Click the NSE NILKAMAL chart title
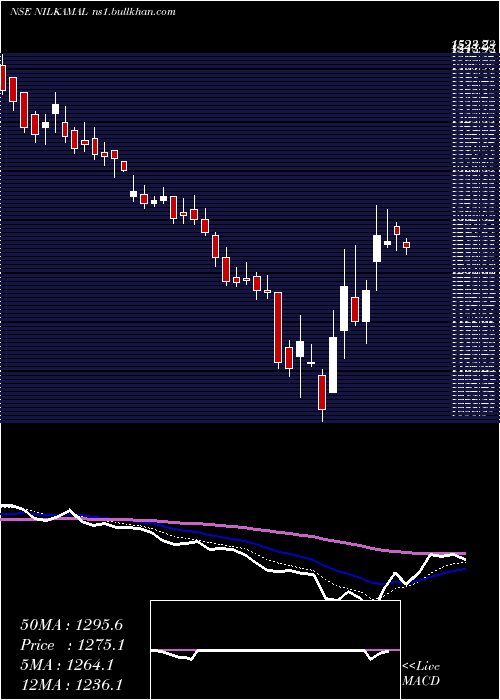The height and width of the screenshot is (700, 500). point(92,12)
